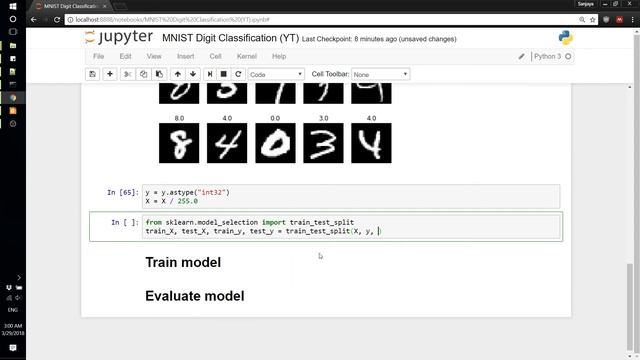Viewport: 640px width, 360px height.
Task: Copy selected cells icon
Action: [143, 74]
